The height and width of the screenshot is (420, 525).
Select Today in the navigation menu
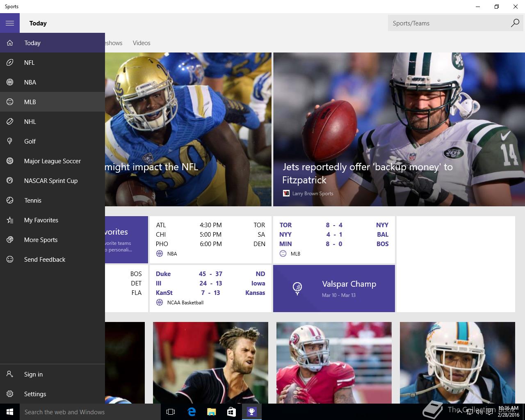tap(52, 43)
